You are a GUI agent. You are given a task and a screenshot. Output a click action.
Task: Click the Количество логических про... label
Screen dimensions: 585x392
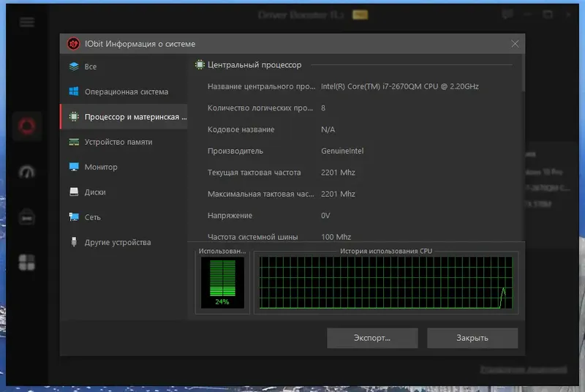(x=260, y=108)
